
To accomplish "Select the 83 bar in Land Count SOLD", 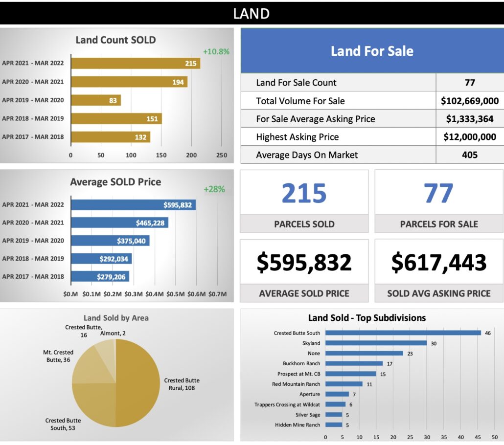I will point(95,100).
